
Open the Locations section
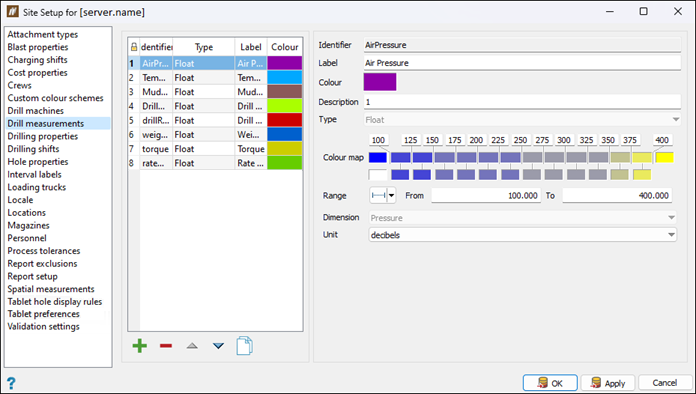pyautogui.click(x=26, y=213)
